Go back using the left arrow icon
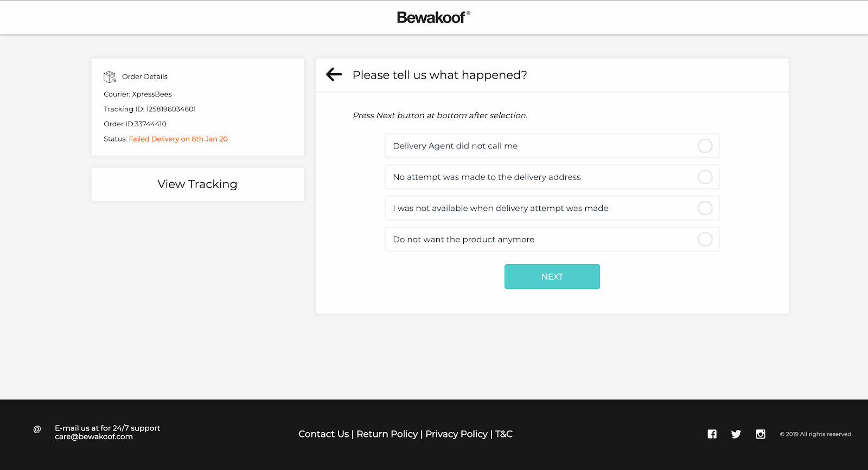The height and width of the screenshot is (470, 868). [x=334, y=75]
